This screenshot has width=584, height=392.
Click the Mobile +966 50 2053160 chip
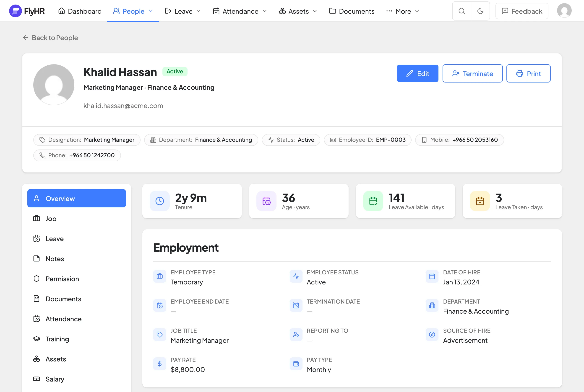point(460,140)
